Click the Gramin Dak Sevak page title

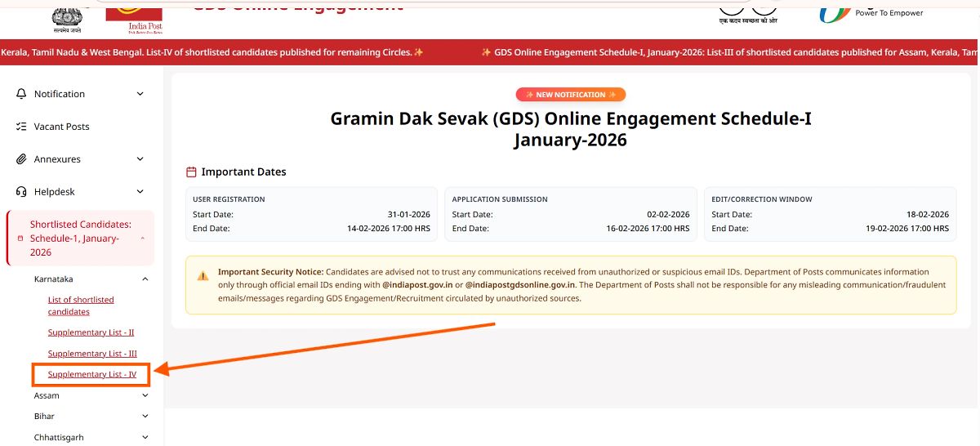(x=571, y=129)
